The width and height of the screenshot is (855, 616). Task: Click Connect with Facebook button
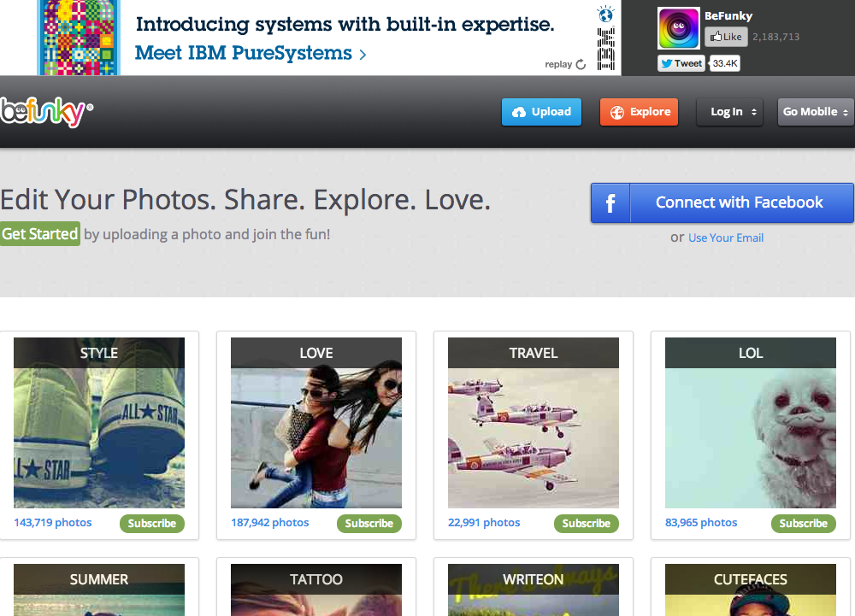pos(739,203)
